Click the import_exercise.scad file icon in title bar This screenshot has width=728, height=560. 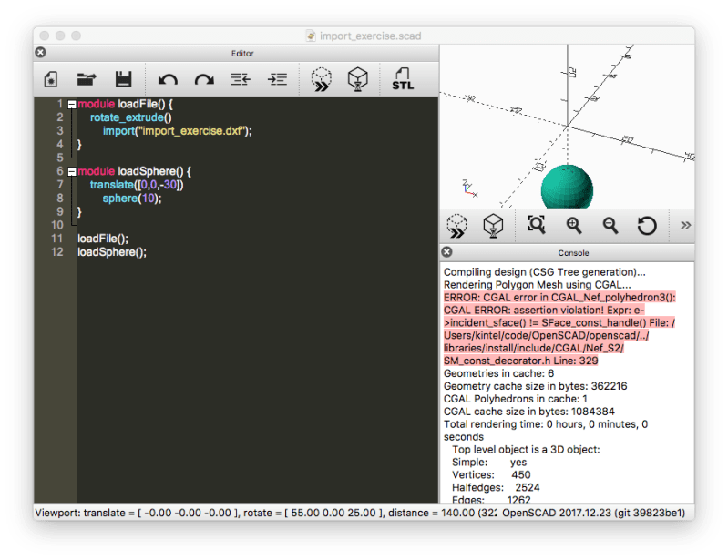pyautogui.click(x=311, y=36)
